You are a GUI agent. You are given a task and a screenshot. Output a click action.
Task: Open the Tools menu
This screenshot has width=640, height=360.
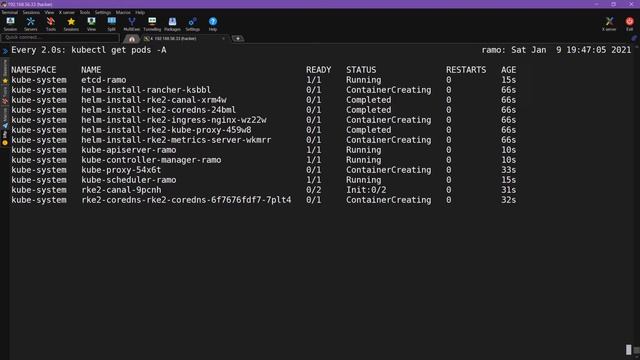85,12
